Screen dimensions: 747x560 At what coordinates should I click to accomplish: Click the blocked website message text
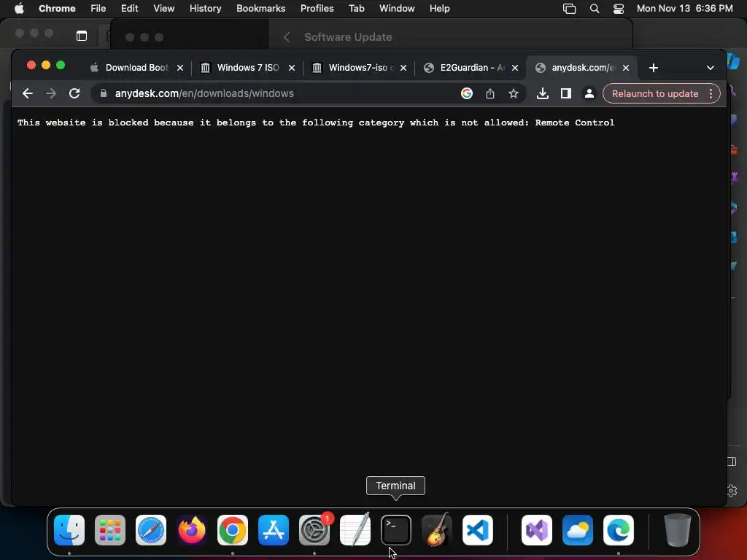pyautogui.click(x=316, y=122)
